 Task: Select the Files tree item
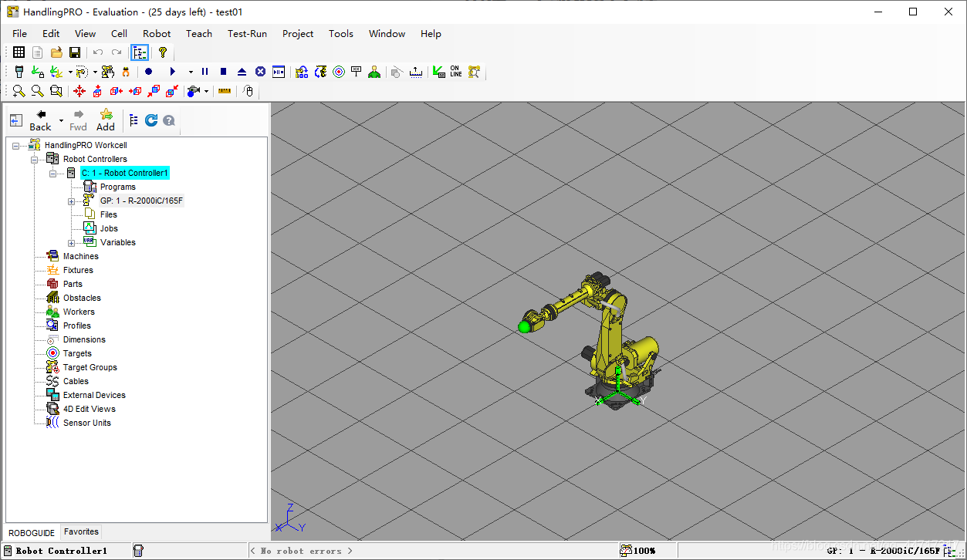point(109,214)
